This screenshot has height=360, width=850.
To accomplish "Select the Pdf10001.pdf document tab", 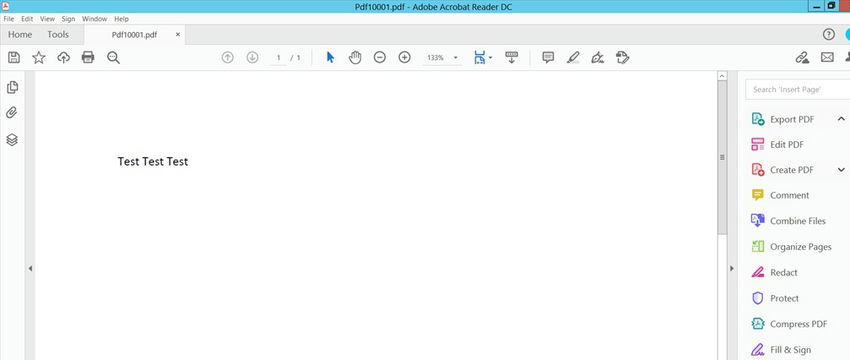I will [134, 35].
